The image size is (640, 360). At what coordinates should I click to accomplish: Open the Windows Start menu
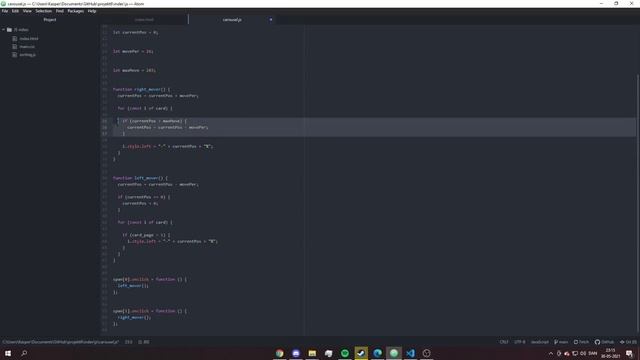click(8, 353)
